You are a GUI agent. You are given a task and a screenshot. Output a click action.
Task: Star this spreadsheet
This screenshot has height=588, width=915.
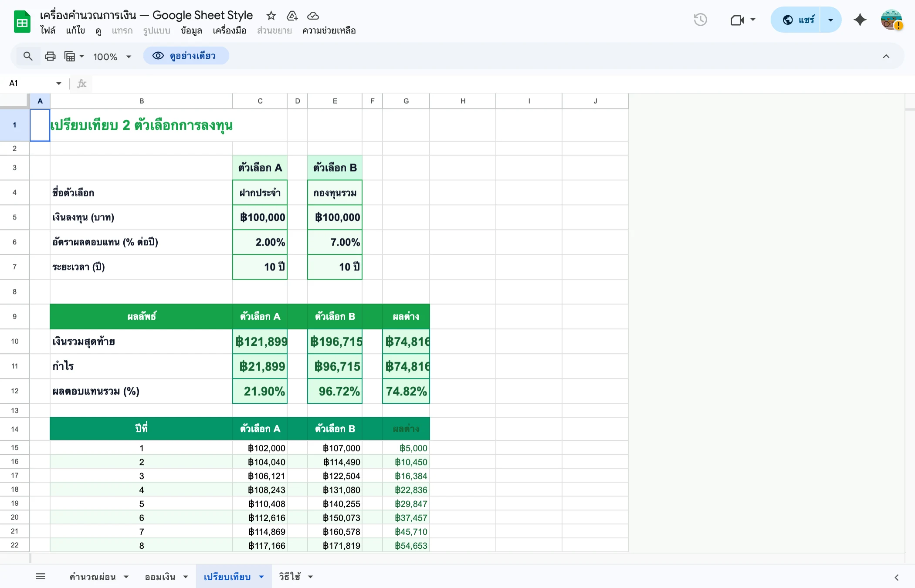click(271, 16)
